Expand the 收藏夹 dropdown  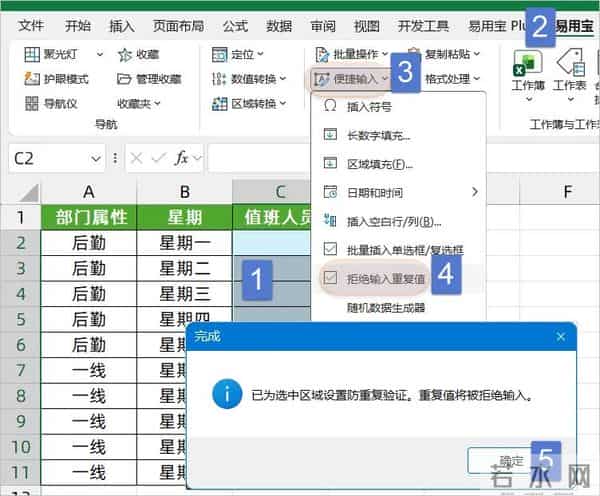click(x=139, y=103)
